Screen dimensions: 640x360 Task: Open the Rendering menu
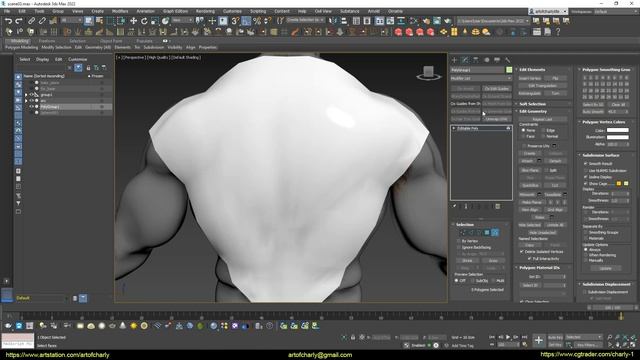pos(205,11)
